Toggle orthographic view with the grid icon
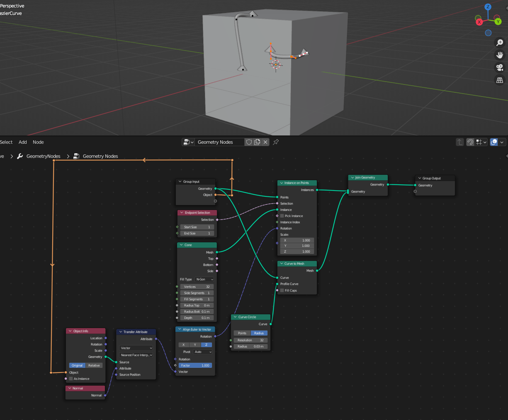Image resolution: width=508 pixels, height=420 pixels. point(500,80)
